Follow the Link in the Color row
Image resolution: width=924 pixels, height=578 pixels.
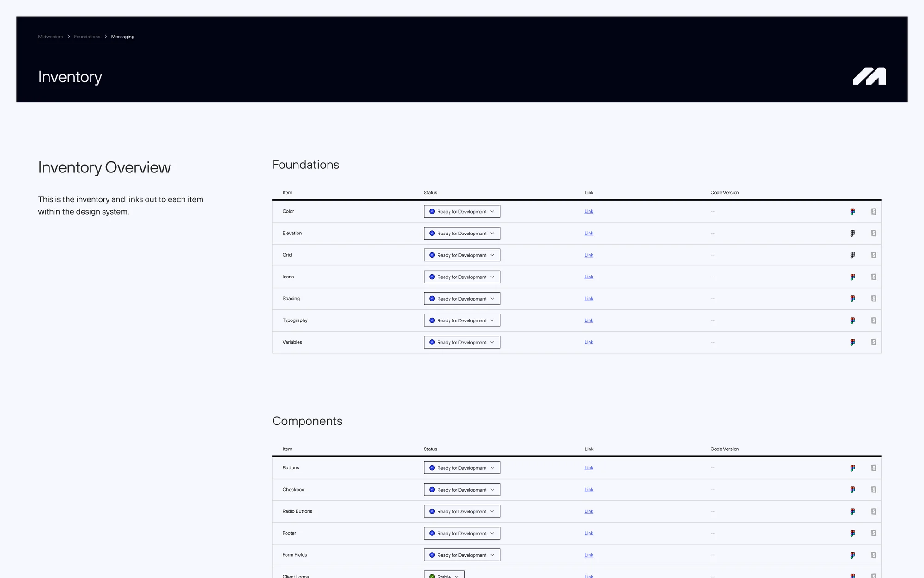pyautogui.click(x=589, y=211)
